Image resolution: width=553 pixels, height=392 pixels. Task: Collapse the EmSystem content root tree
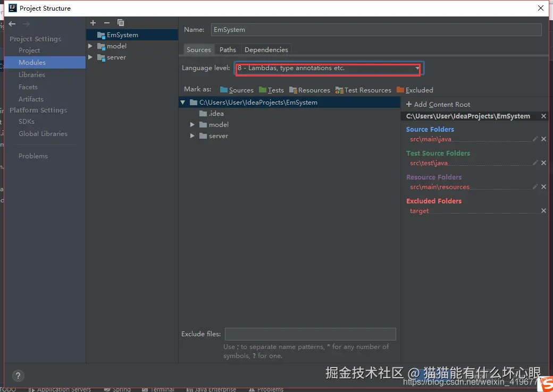tap(183, 103)
